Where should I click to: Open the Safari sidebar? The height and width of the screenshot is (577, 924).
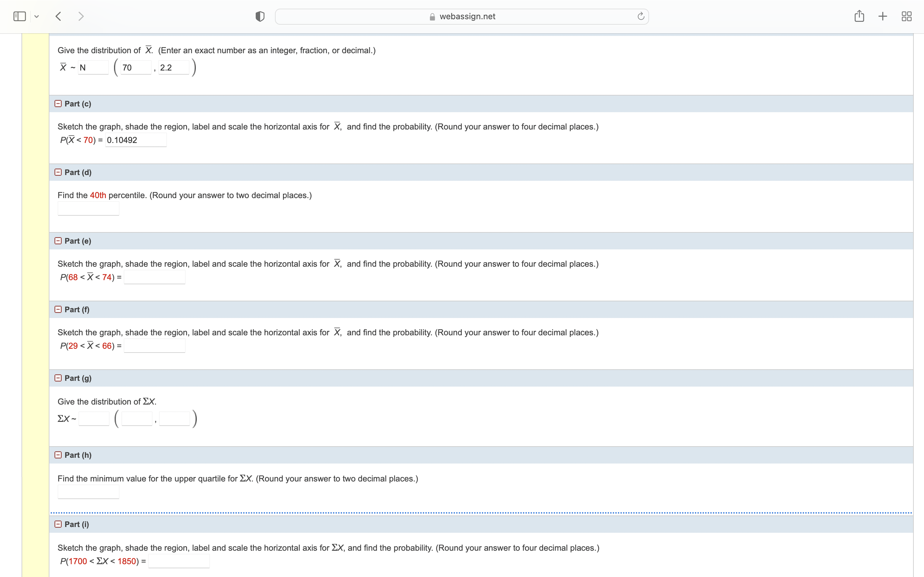click(x=19, y=16)
